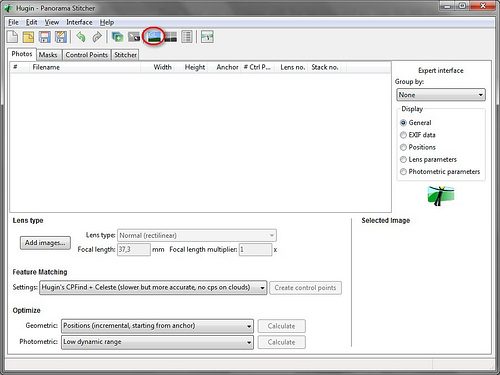Open the Edit menu
This screenshot has height=375, width=500.
click(x=31, y=22)
